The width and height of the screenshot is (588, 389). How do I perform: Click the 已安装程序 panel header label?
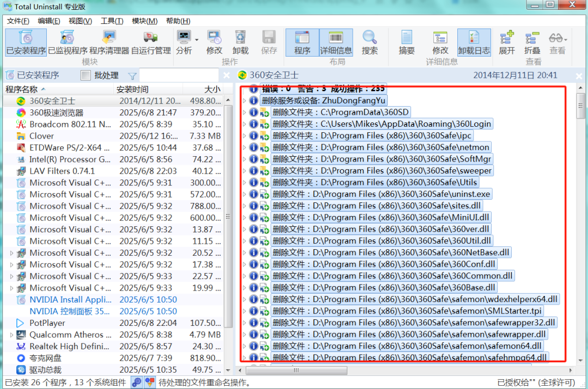38,75
